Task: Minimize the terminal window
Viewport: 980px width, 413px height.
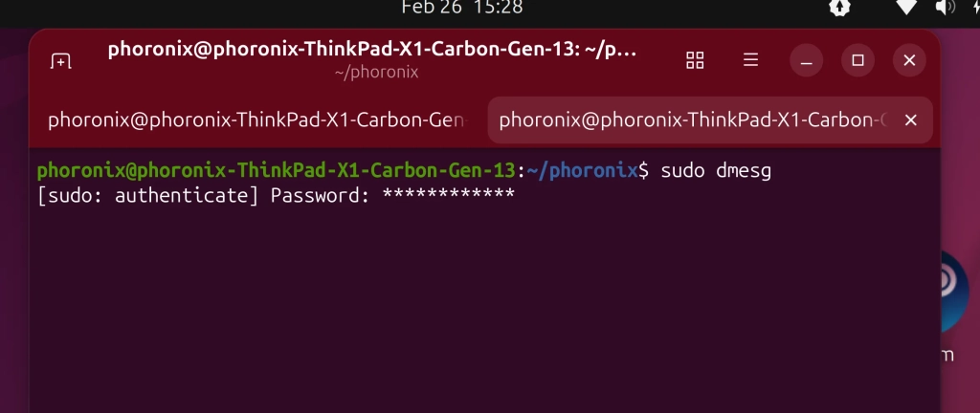Action: 807,61
